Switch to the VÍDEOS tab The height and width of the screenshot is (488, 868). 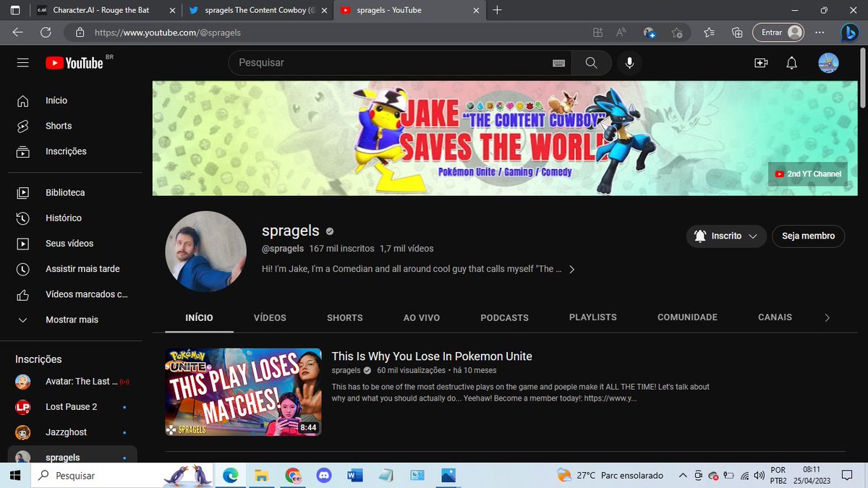coord(270,317)
